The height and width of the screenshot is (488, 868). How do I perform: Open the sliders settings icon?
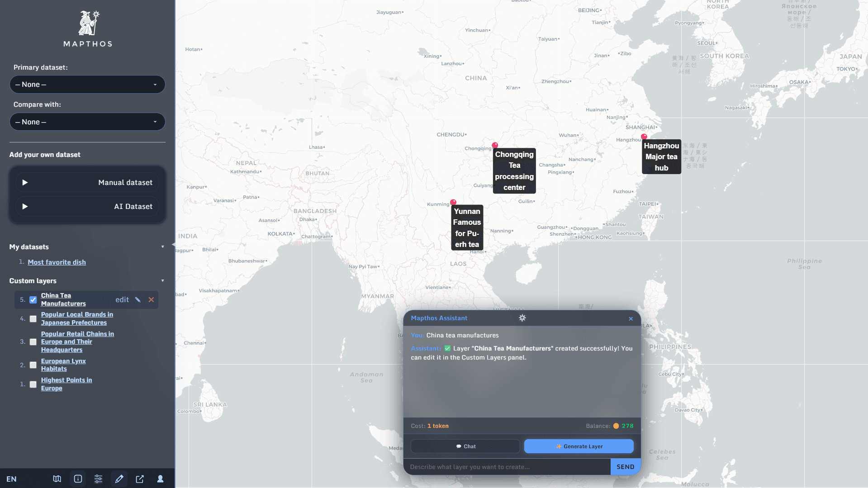tap(98, 479)
